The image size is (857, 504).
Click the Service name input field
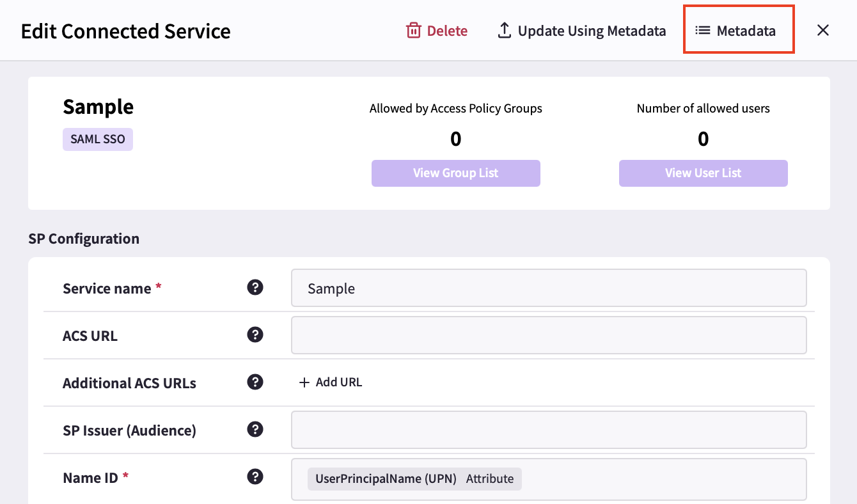click(549, 288)
